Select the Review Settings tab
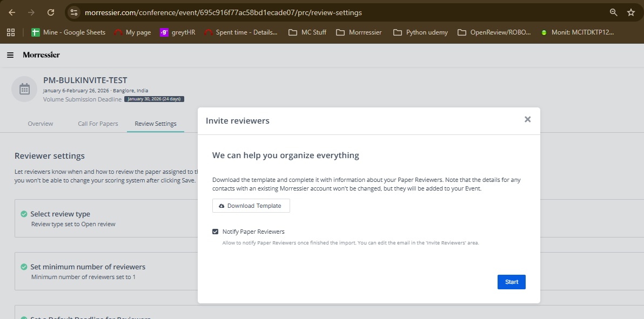The height and width of the screenshot is (319, 644). coord(156,124)
